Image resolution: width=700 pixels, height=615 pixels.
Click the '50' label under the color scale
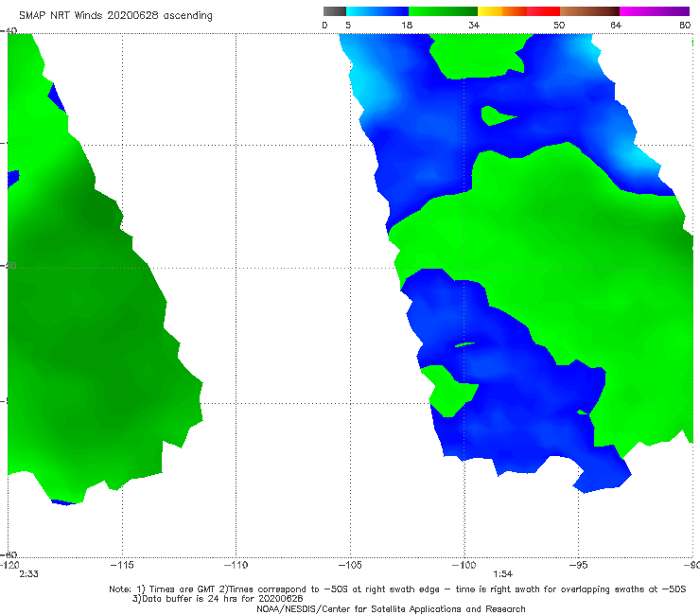tap(559, 25)
